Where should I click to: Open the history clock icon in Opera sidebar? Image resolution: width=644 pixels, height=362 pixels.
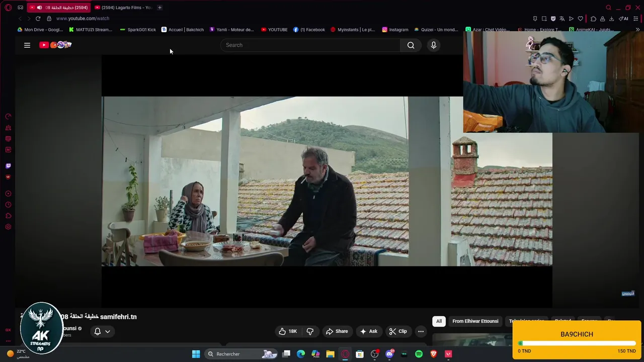[x=8, y=205]
